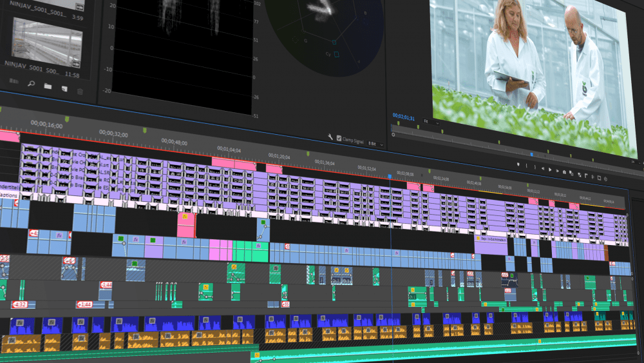Viewport: 644px width, 363px height.
Task: Click the Program monitor timecode 00;02;01;31
Action: (x=404, y=117)
